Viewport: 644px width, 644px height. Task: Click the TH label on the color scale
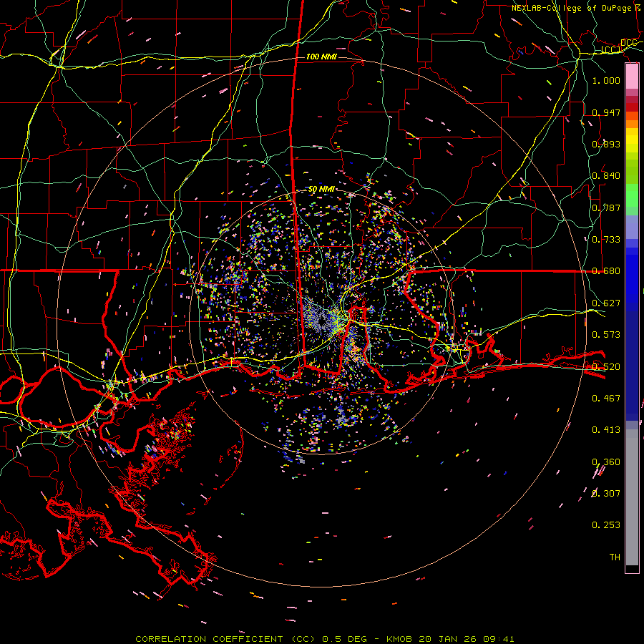[x=615, y=557]
